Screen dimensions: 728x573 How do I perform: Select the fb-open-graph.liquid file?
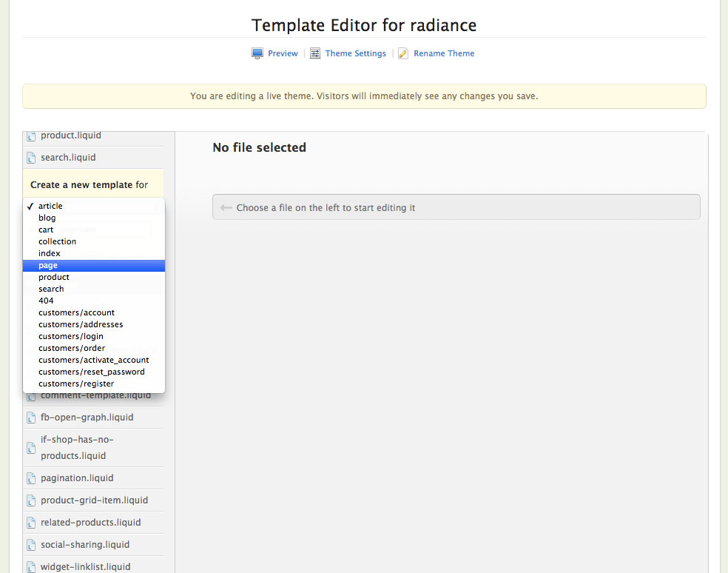tap(87, 417)
